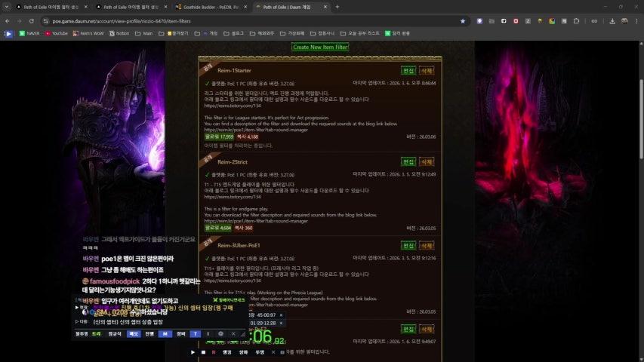Open the purple download extension icon
644x362 pixels.
479,21
